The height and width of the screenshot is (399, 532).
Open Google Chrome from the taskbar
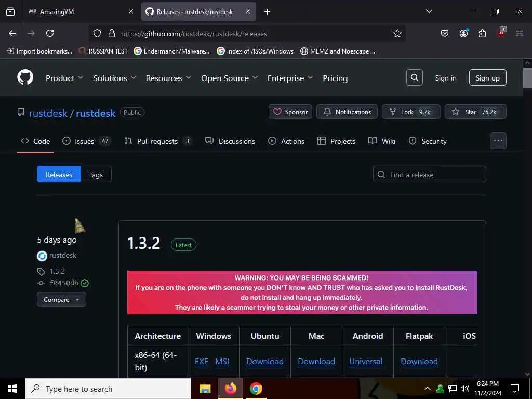256,389
